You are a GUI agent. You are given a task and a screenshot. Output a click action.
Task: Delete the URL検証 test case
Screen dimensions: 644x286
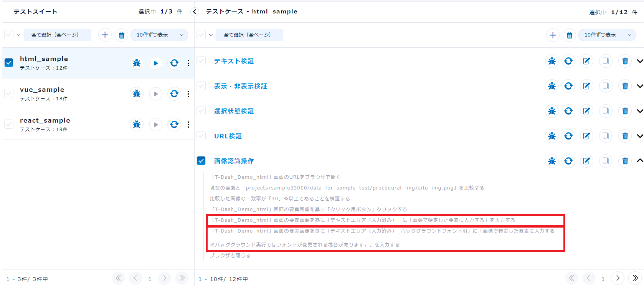[x=625, y=136]
